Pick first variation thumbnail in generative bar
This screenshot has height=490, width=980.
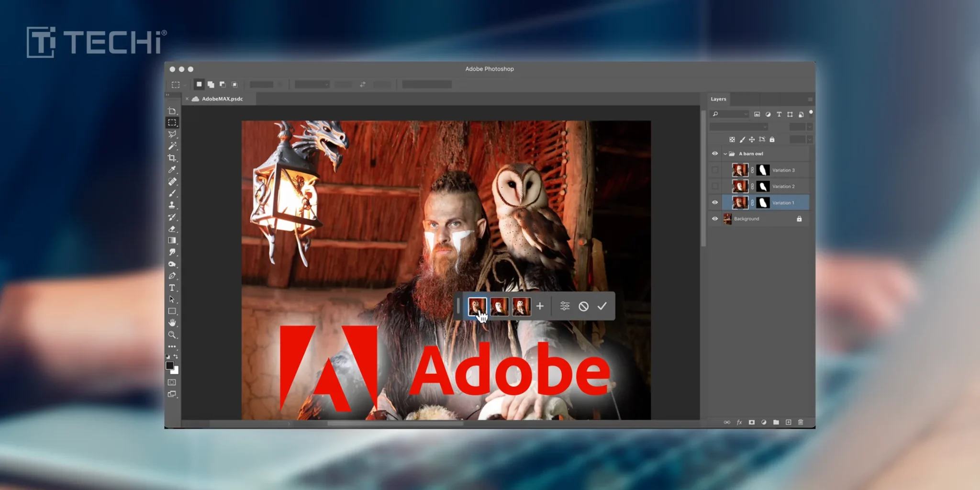[x=477, y=306]
